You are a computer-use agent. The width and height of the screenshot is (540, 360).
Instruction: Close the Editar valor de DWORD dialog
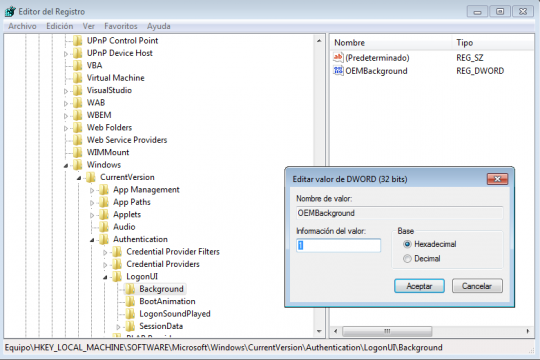pos(497,179)
